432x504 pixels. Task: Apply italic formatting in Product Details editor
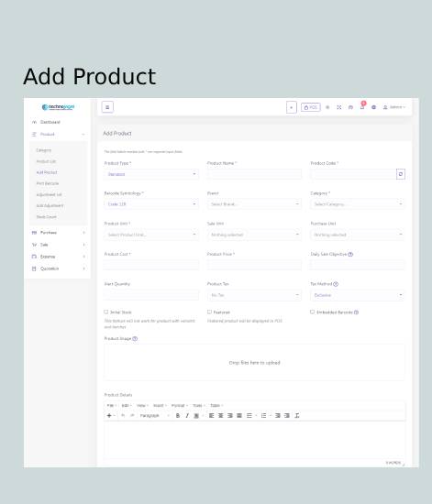click(187, 416)
